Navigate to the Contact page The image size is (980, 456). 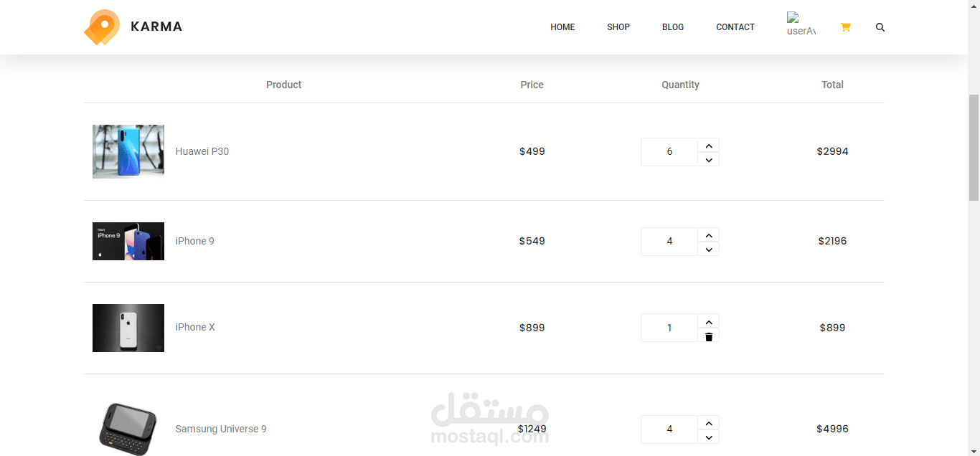[735, 27]
